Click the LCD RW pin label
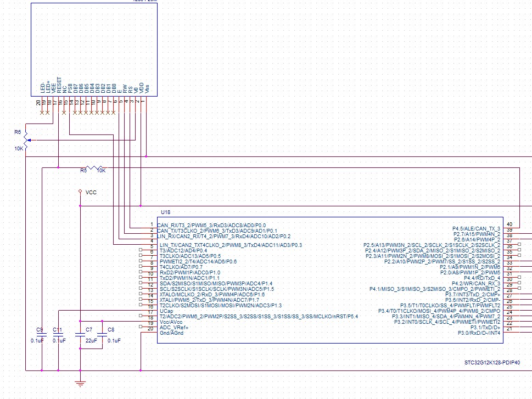Image resolution: width=532 pixels, height=399 pixels. [125, 89]
